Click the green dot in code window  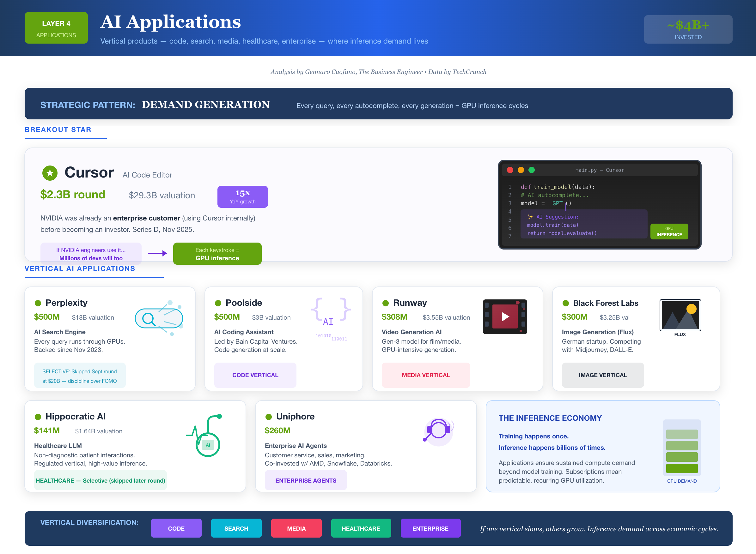(x=532, y=170)
